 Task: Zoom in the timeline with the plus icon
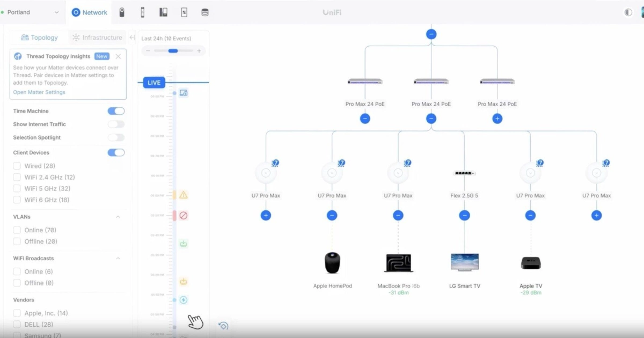199,51
